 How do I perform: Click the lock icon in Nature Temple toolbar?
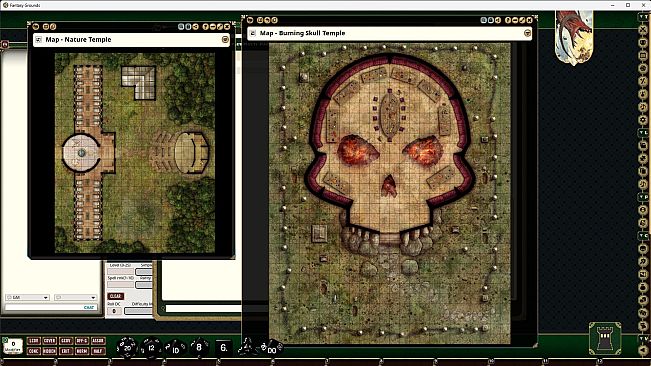coord(188,27)
